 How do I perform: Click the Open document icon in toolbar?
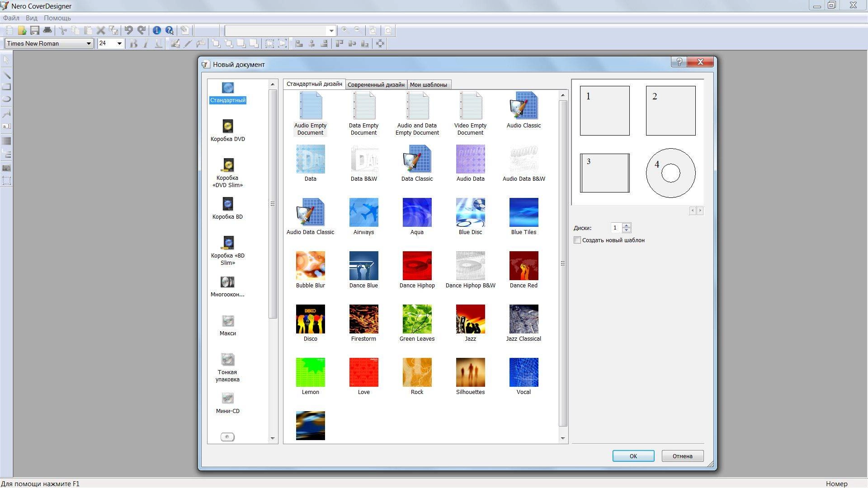coord(22,30)
